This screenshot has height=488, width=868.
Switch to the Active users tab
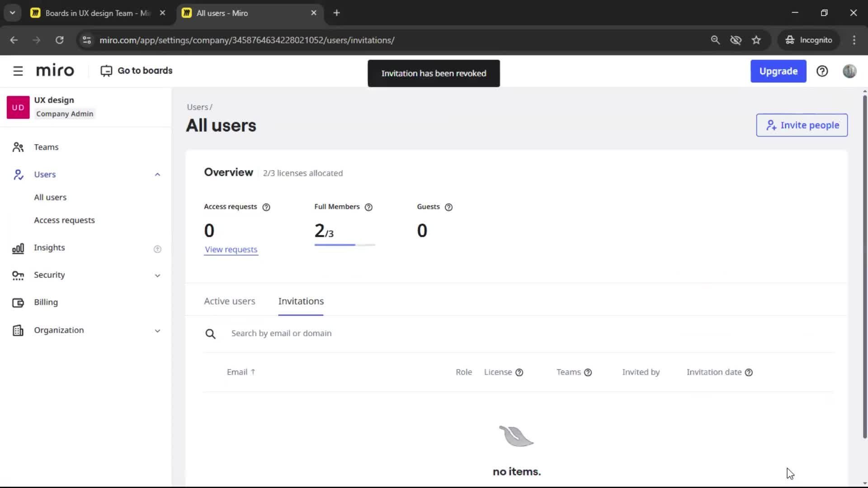[x=229, y=301]
